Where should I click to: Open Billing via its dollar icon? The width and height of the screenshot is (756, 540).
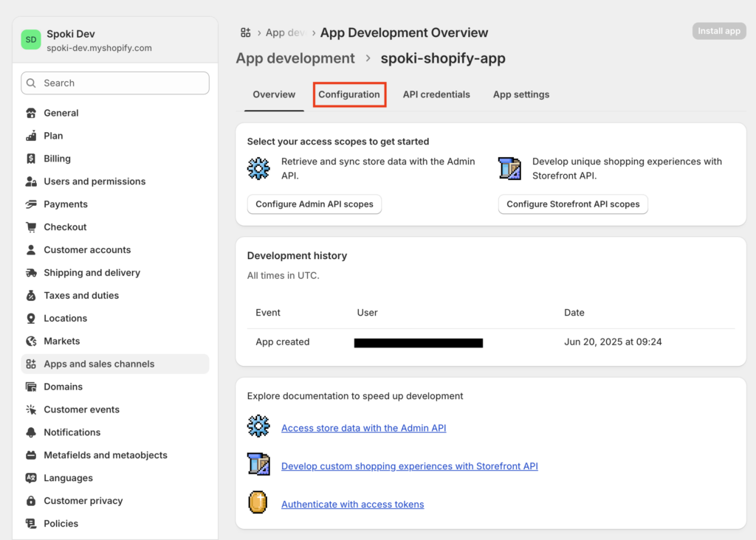pyautogui.click(x=31, y=159)
